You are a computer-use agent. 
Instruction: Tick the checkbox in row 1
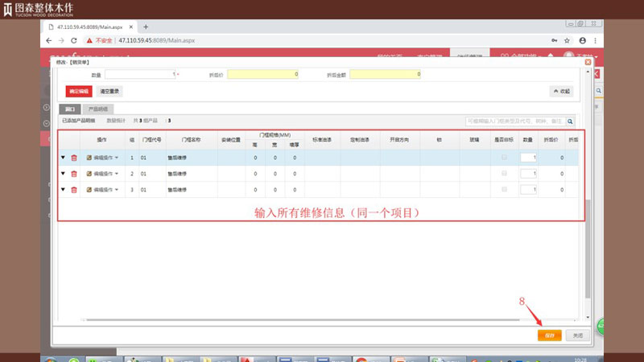click(505, 158)
